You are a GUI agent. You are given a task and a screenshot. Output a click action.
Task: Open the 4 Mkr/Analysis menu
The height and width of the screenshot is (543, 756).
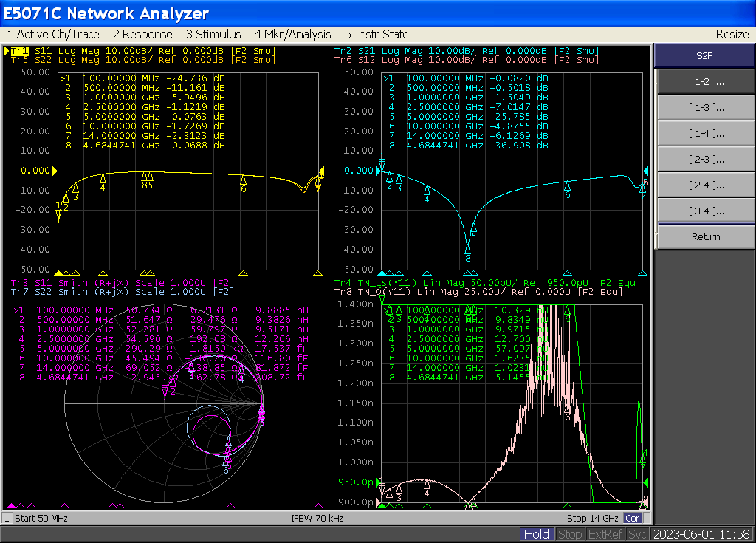292,34
